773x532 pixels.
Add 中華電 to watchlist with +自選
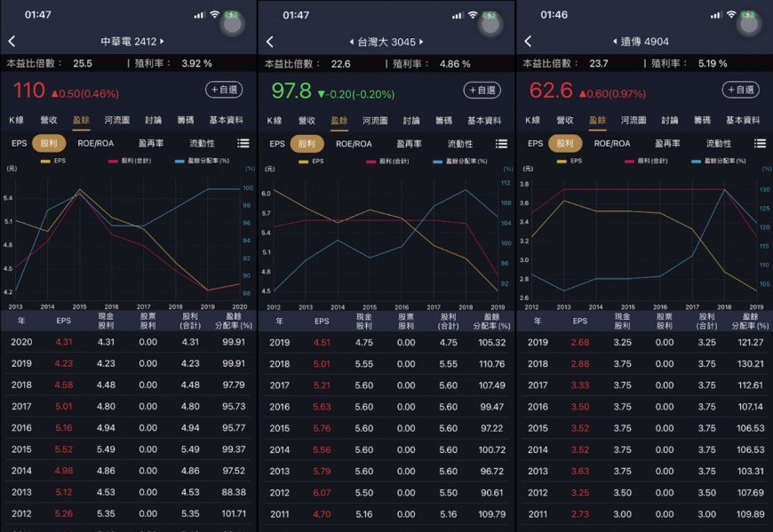224,90
